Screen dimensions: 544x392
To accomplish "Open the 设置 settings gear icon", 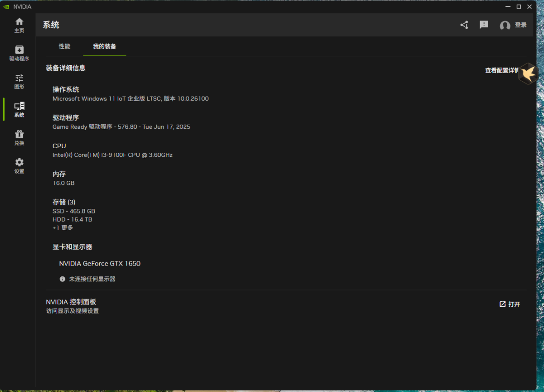I will [x=19, y=162].
